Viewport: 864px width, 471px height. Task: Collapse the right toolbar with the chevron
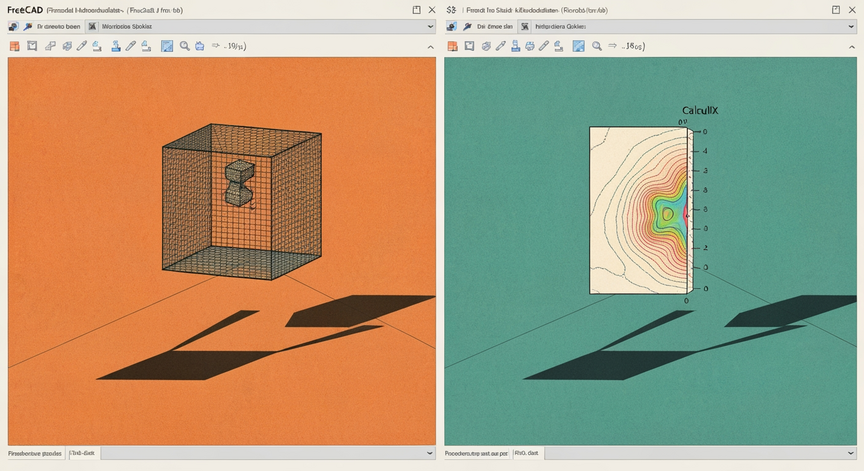click(851, 47)
